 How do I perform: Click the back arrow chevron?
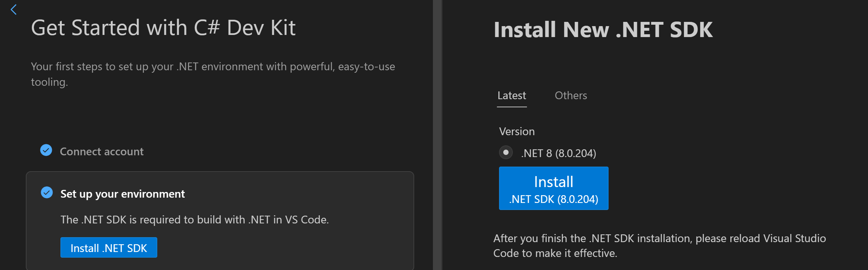[x=14, y=10]
